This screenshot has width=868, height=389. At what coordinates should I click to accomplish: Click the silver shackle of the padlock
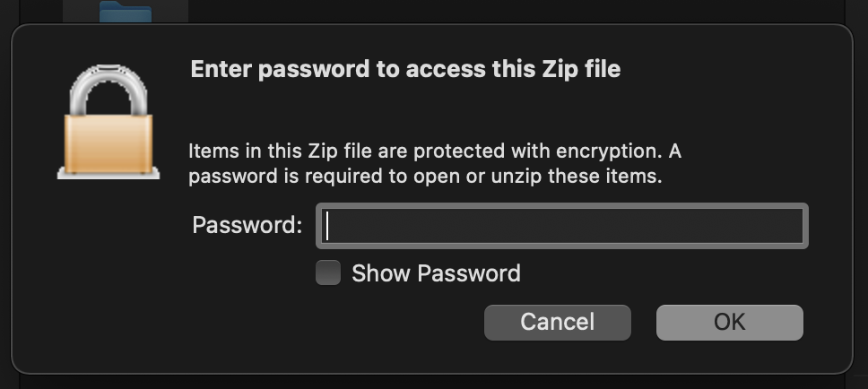click(108, 89)
